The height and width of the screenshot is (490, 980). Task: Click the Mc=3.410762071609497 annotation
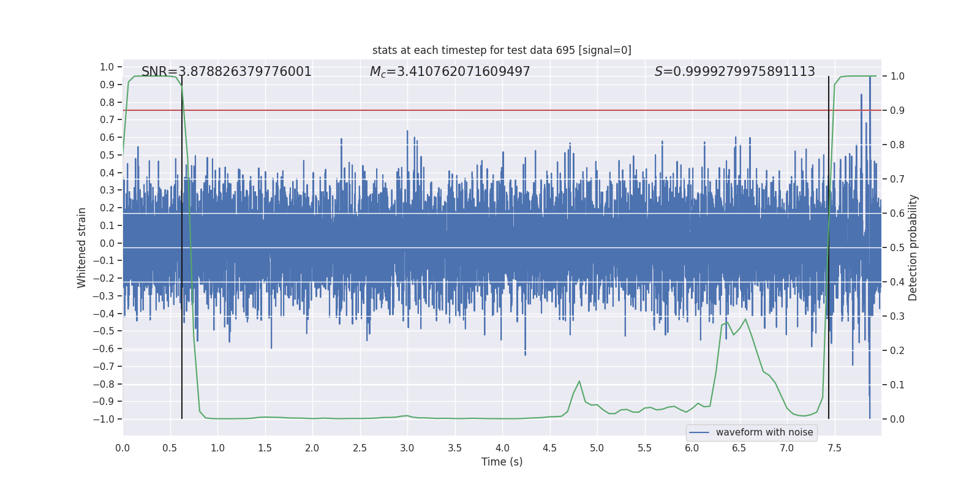coord(450,72)
